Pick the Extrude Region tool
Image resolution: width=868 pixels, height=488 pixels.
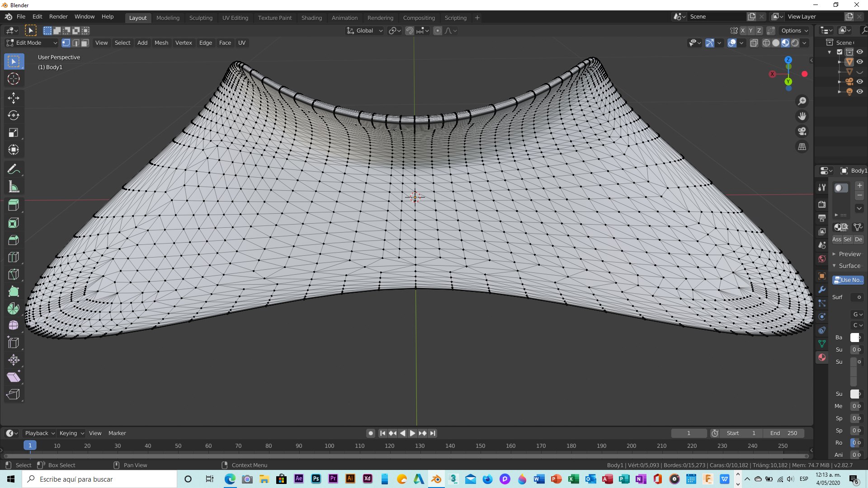coord(14,206)
